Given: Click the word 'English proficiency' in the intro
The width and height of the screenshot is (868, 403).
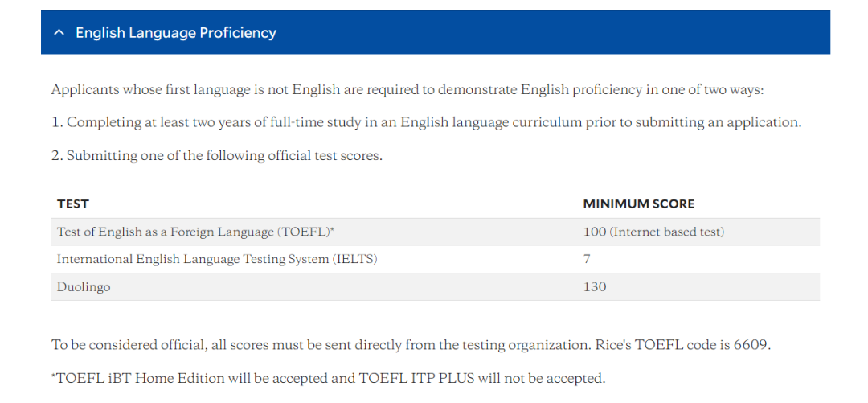Looking at the screenshot, I should coord(582,90).
